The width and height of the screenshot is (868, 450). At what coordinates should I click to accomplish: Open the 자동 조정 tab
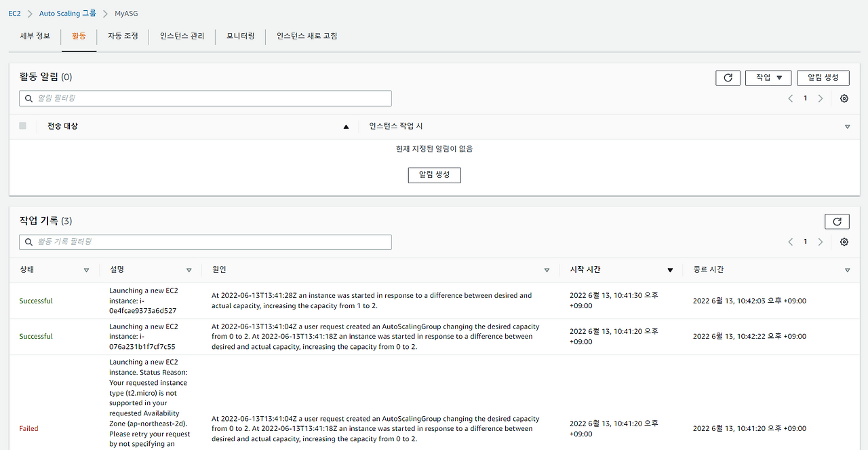[123, 36]
